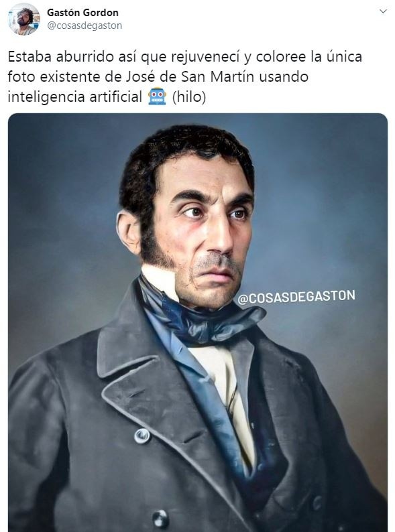Expand the tweet options chevron menu
This screenshot has width=395, height=532.
click(x=383, y=11)
